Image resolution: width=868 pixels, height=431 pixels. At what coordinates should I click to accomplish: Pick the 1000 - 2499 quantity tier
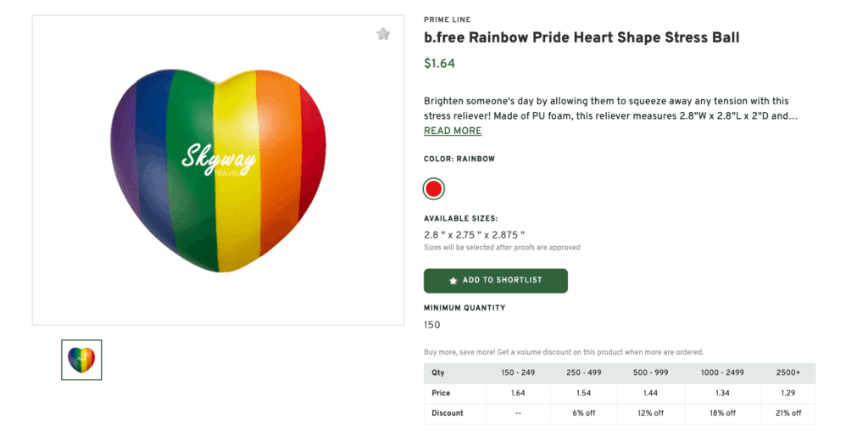[723, 373]
